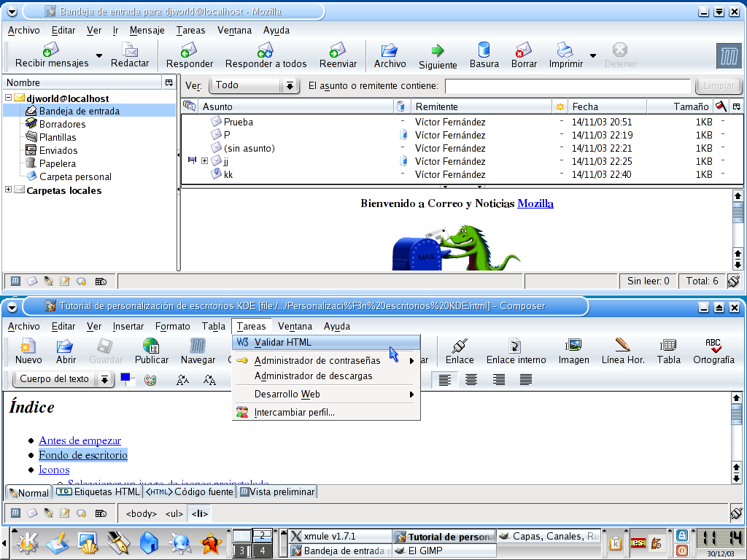Screen dimensions: 747x560
Task: Select Papelera folder
Action: click(x=57, y=164)
